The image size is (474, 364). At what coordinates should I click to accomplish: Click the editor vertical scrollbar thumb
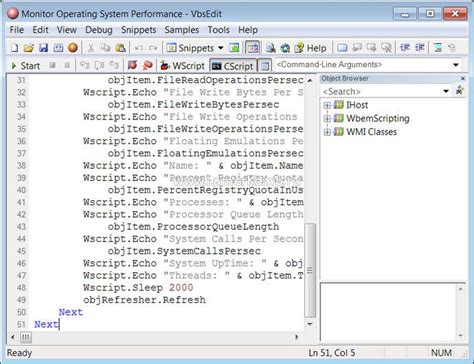pyautogui.click(x=310, y=270)
